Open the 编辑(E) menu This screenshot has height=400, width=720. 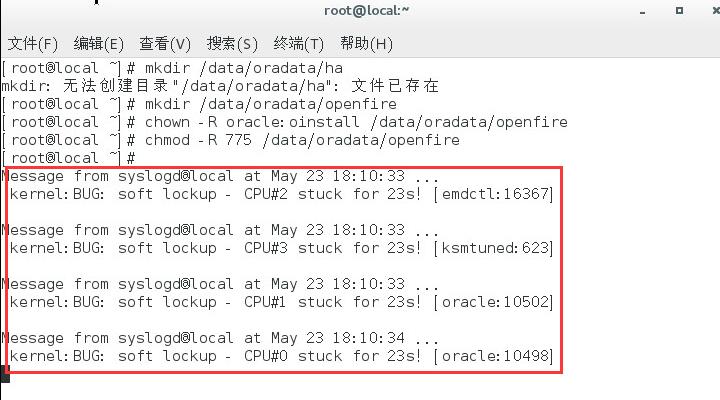(98, 44)
